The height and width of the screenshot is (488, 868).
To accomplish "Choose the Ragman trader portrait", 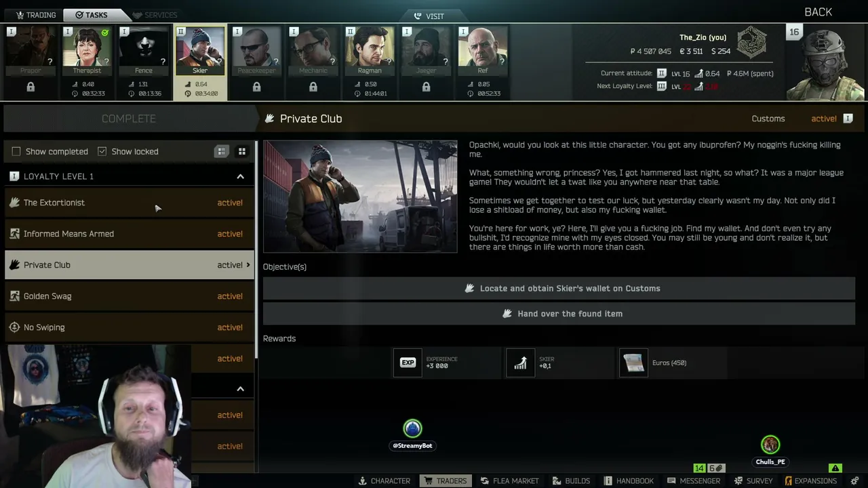I will click(370, 50).
